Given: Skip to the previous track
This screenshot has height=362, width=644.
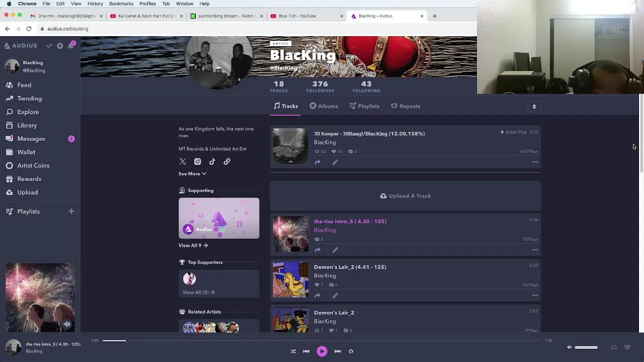Looking at the screenshot, I should tap(306, 351).
